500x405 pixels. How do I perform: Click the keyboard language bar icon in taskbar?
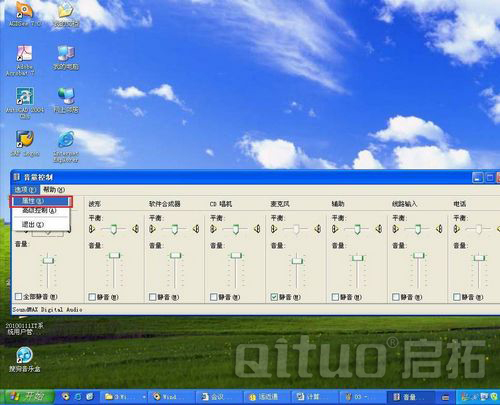(445, 397)
